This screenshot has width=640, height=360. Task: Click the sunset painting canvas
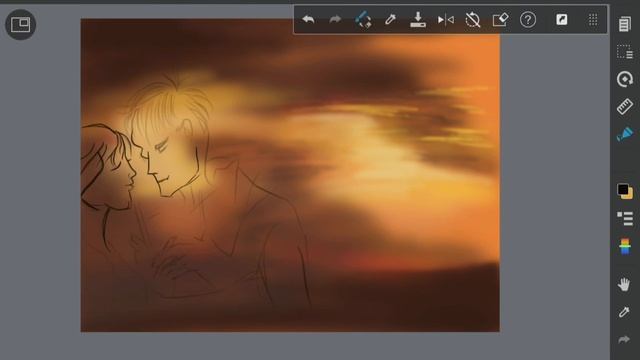pyautogui.click(x=290, y=175)
